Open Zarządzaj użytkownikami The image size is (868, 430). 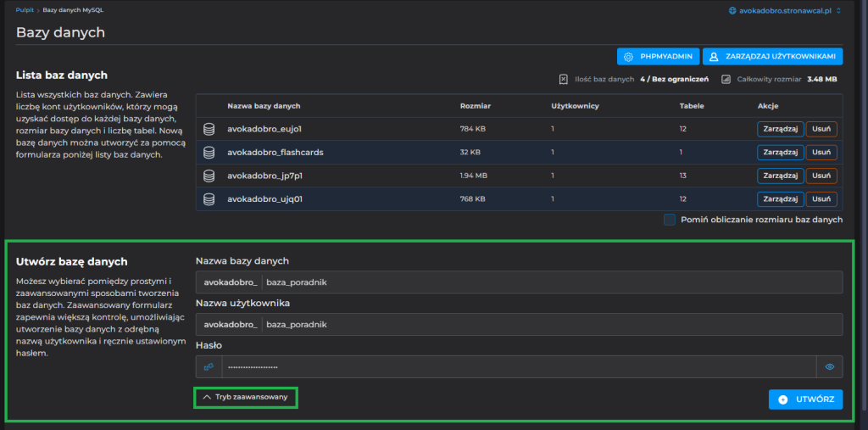[773, 57]
